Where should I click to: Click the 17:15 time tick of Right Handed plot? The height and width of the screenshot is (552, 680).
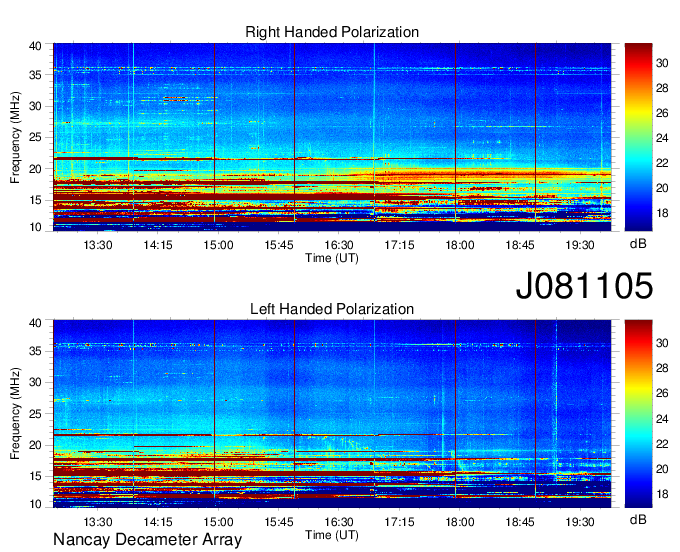pos(399,245)
